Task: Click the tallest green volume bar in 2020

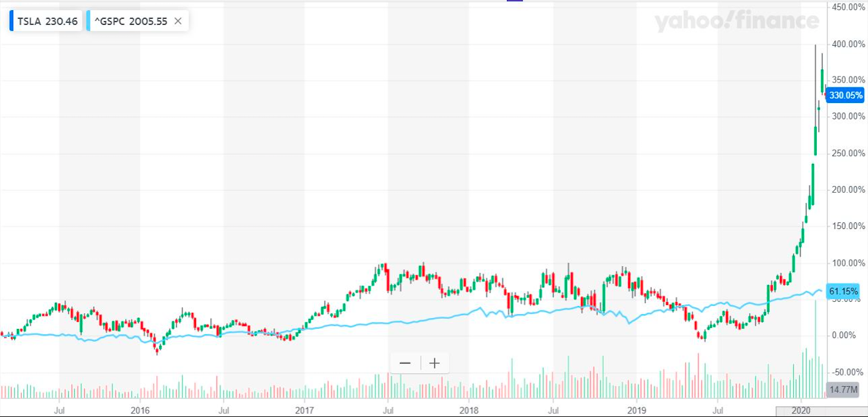Action: pyautogui.click(x=816, y=350)
